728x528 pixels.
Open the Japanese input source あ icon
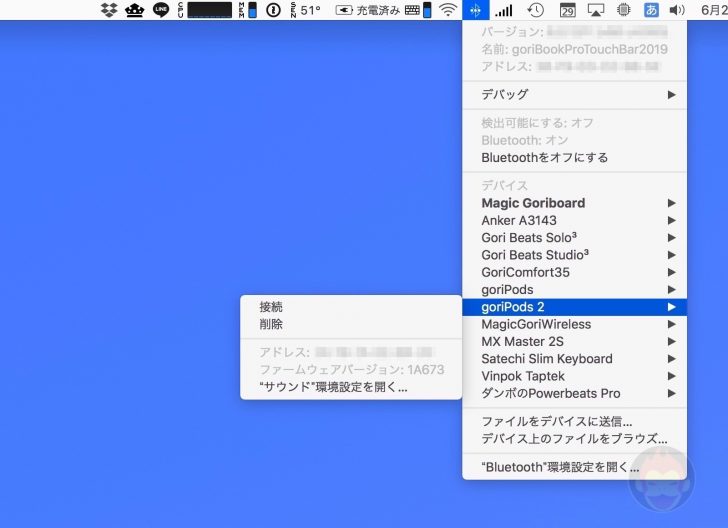pos(651,10)
